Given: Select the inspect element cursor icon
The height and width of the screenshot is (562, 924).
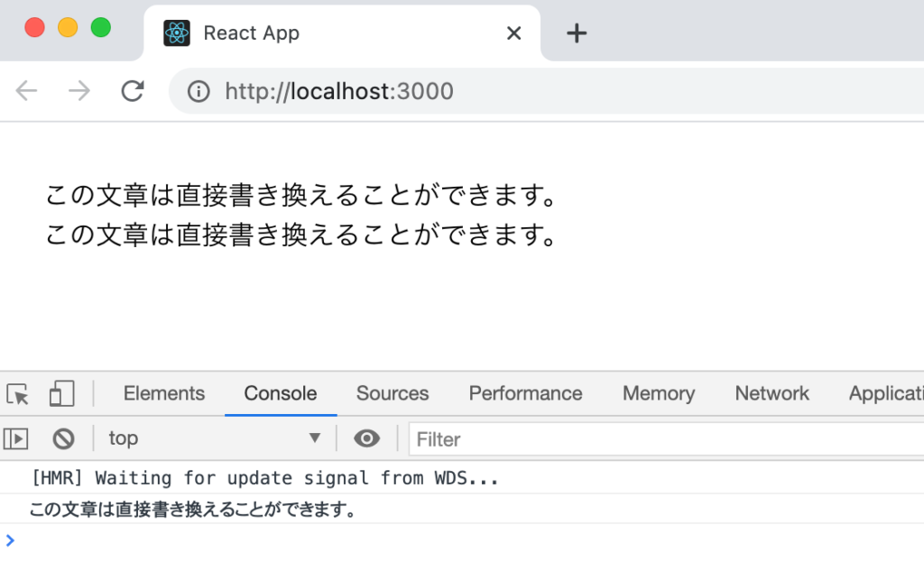Looking at the screenshot, I should pyautogui.click(x=17, y=393).
